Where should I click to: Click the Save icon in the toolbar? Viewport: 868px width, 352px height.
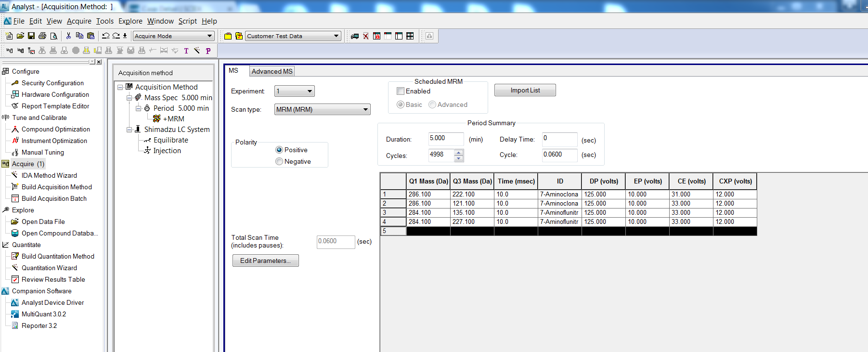click(x=31, y=36)
